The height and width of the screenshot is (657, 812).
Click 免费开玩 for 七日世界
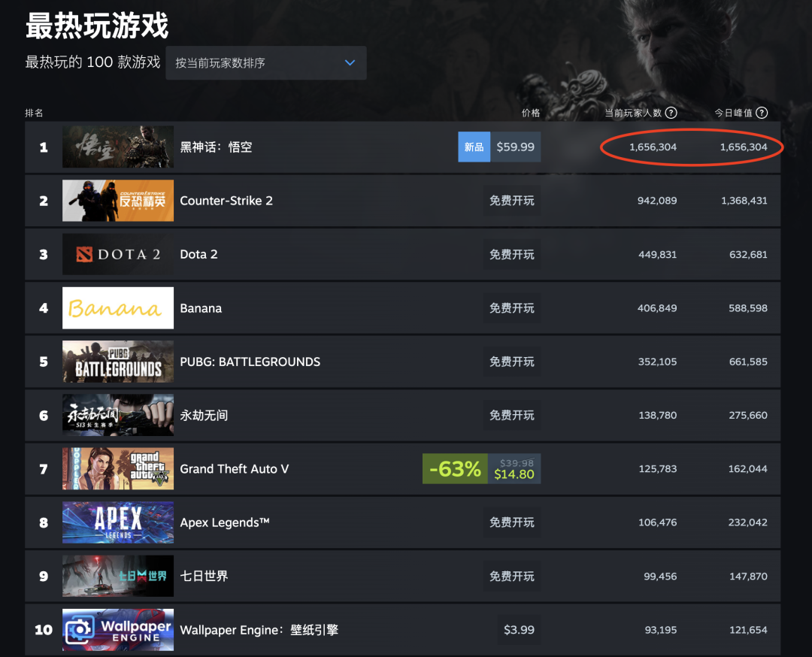point(512,577)
